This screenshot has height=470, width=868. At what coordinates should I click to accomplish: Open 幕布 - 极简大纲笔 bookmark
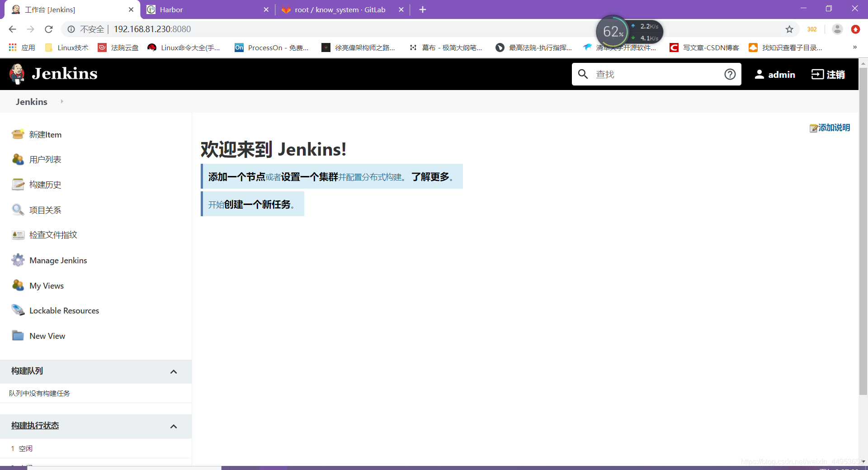pos(446,47)
